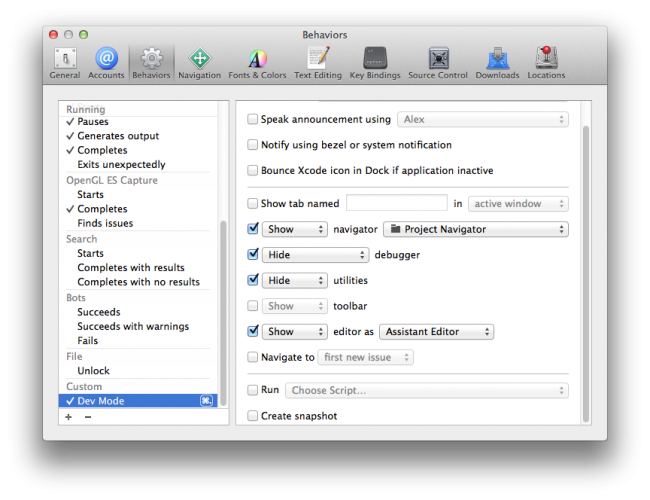Open Hide dropdown for utilities
Screen dimensions: 650x500
tap(295, 280)
